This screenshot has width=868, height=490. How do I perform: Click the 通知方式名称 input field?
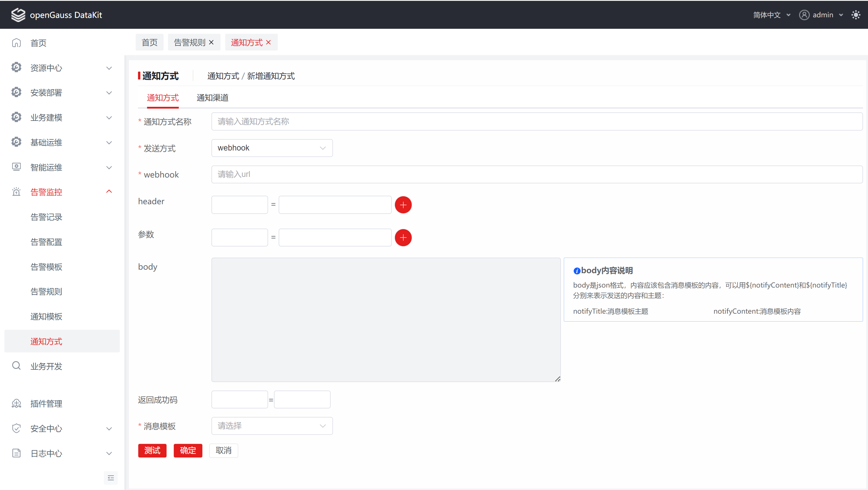536,121
